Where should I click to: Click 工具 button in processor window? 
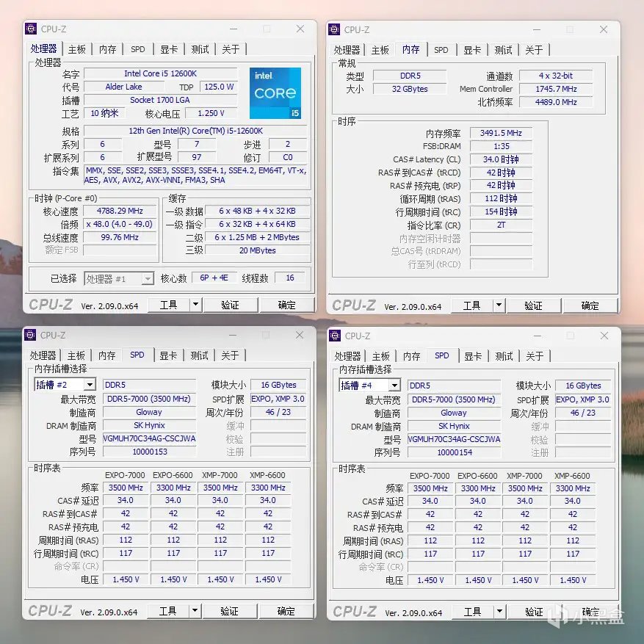[x=169, y=305]
